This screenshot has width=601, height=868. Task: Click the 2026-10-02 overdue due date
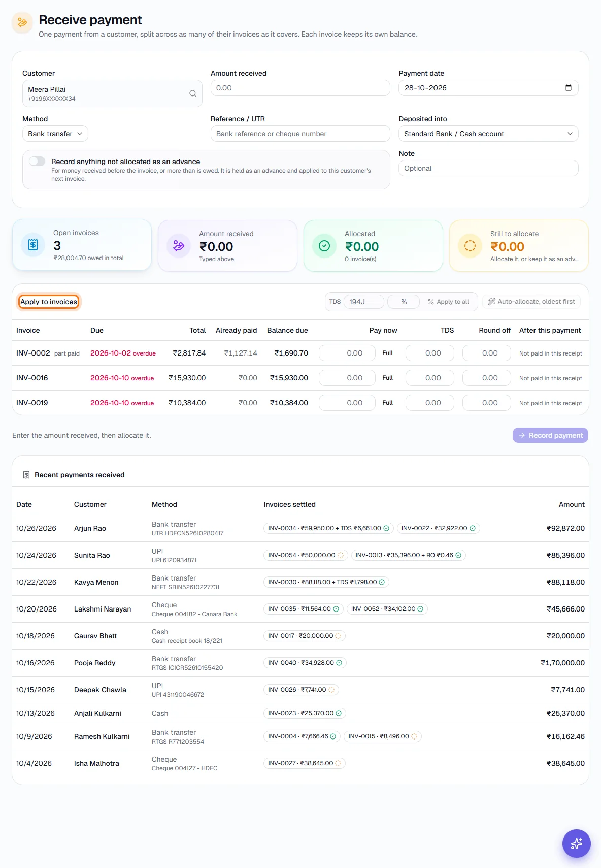point(123,353)
